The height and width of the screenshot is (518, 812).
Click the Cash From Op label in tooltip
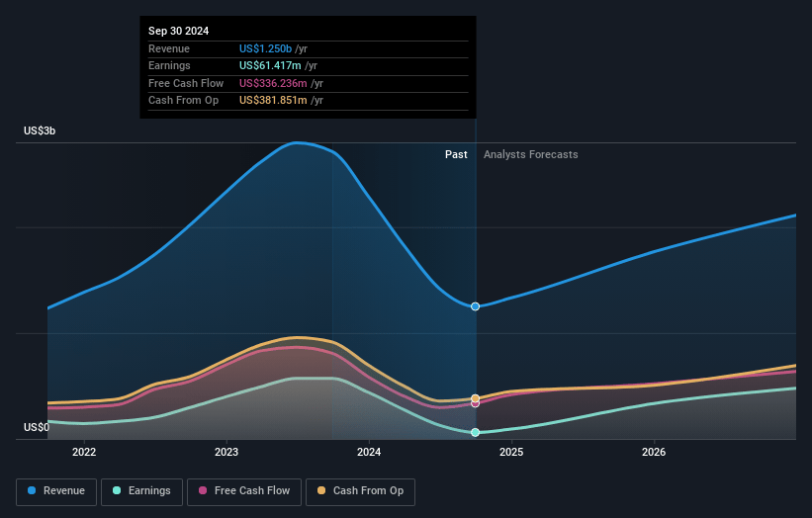point(183,101)
